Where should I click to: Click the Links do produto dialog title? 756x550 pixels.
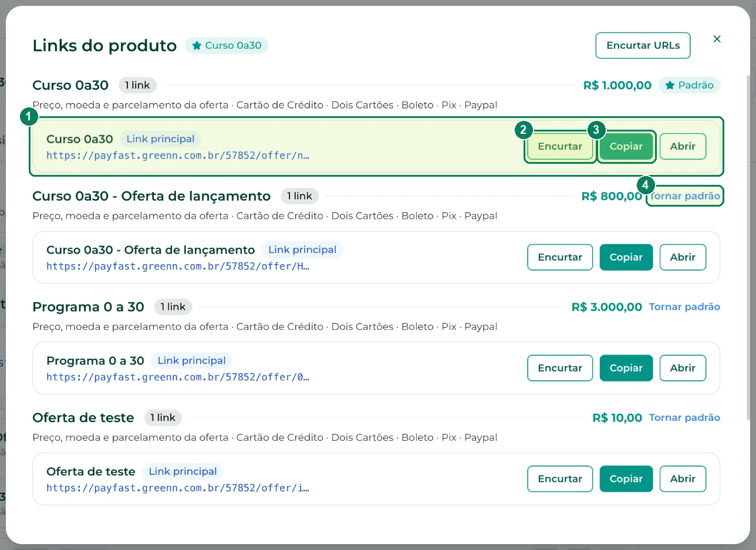click(104, 45)
